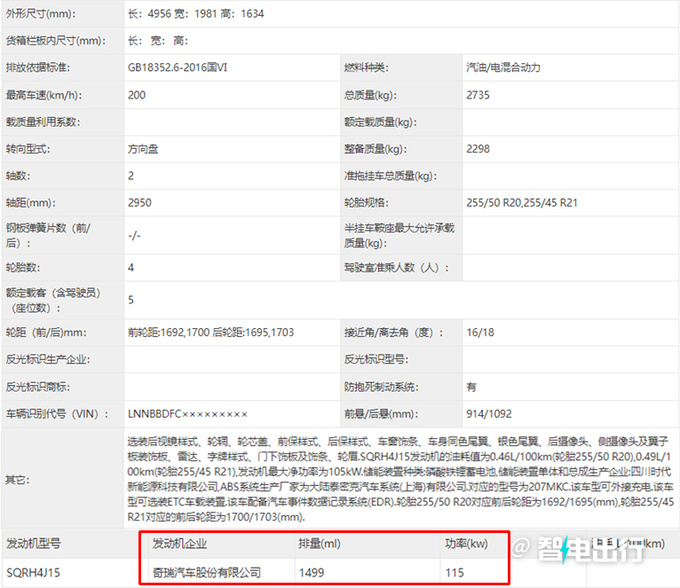Click the 防抱死制动系统 label
Screen dimensions: 680x588
tap(381, 387)
